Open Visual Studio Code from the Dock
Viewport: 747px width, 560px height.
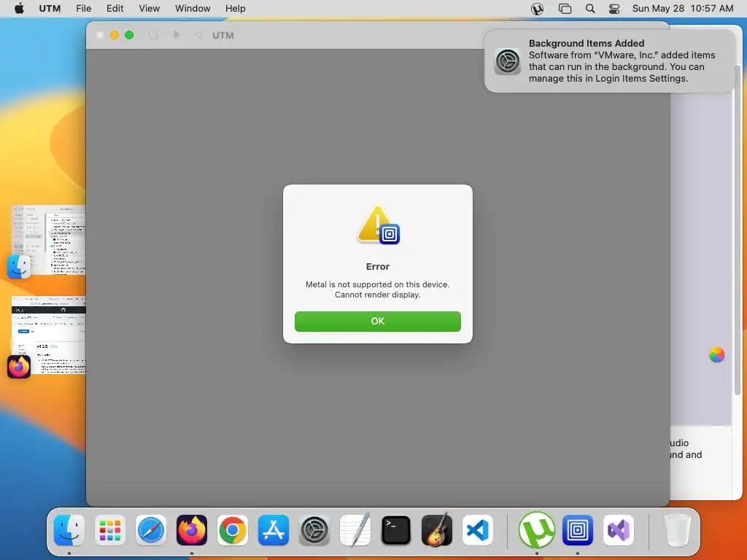click(x=478, y=530)
